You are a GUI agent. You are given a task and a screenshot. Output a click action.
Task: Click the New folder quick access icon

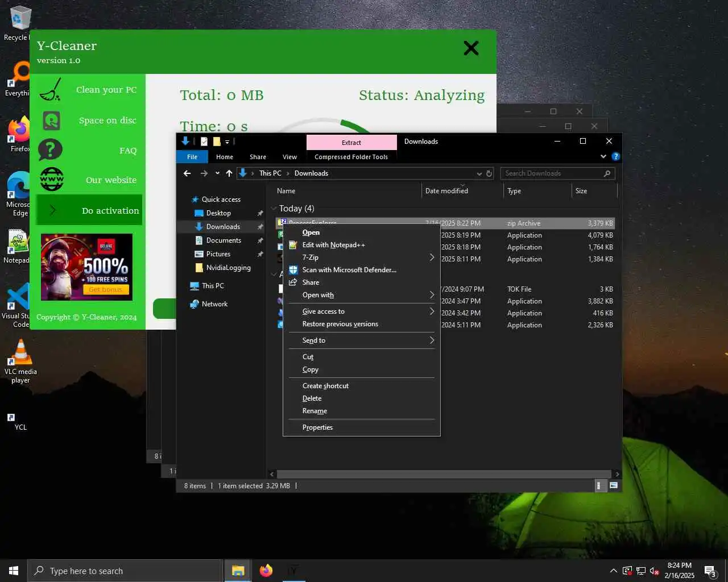pos(217,142)
